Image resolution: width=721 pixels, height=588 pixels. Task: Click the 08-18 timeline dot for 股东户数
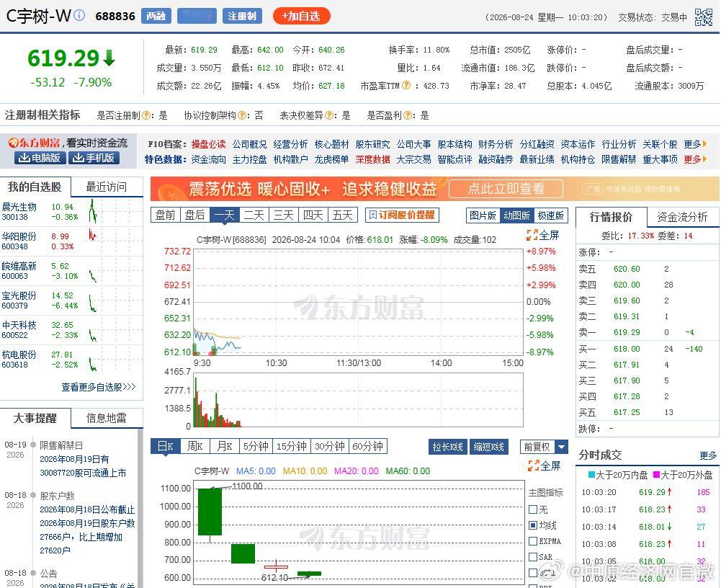[33, 496]
